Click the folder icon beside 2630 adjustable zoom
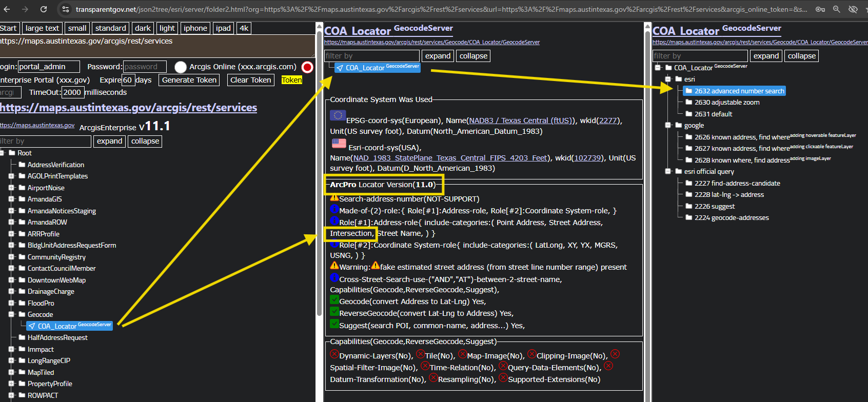This screenshot has width=868, height=402. point(689,102)
